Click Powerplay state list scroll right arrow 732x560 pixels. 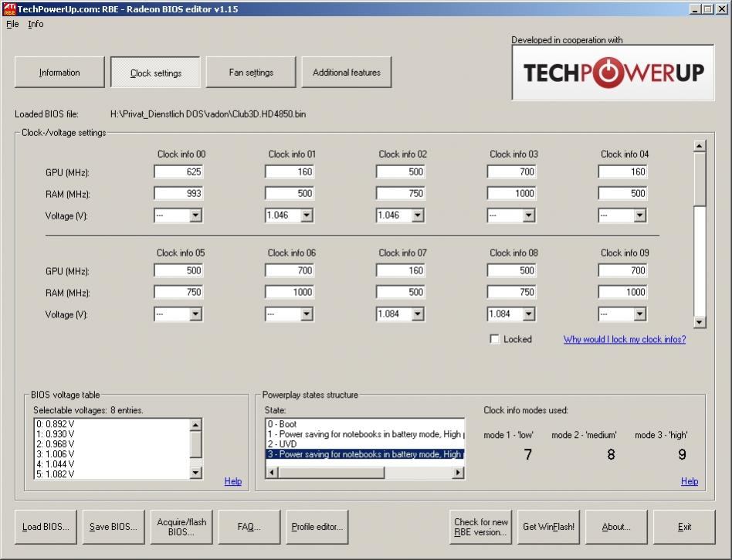pyautogui.click(x=458, y=473)
